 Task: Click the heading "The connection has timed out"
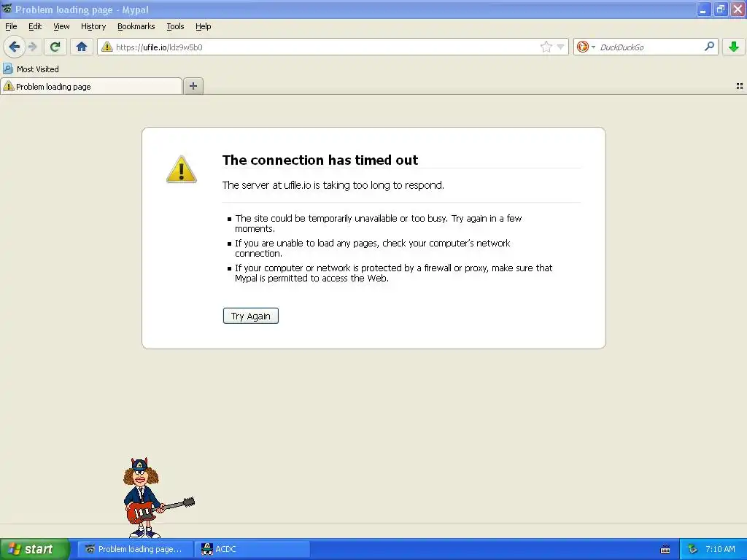[x=320, y=160]
